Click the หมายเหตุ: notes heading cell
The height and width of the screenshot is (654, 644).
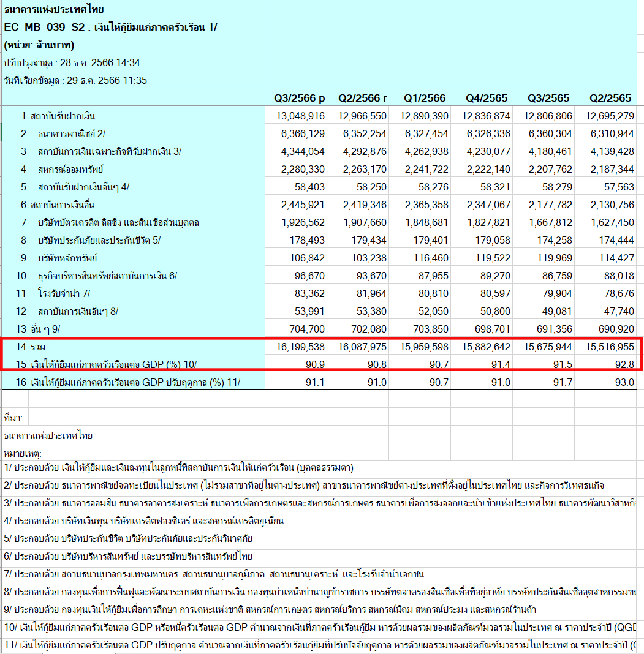(x=22, y=454)
